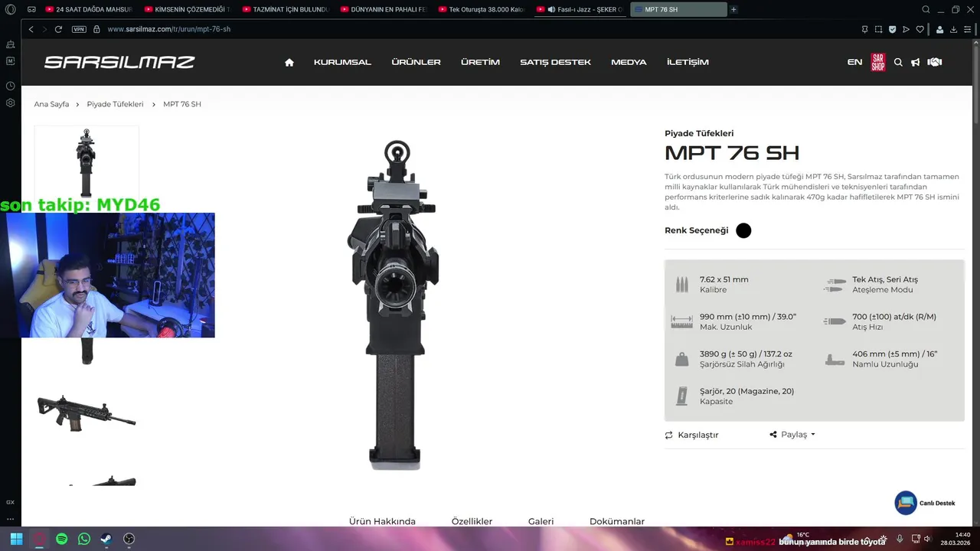The image size is (980, 551).
Task: Open the browser easy setup menu icon
Action: (x=968, y=29)
